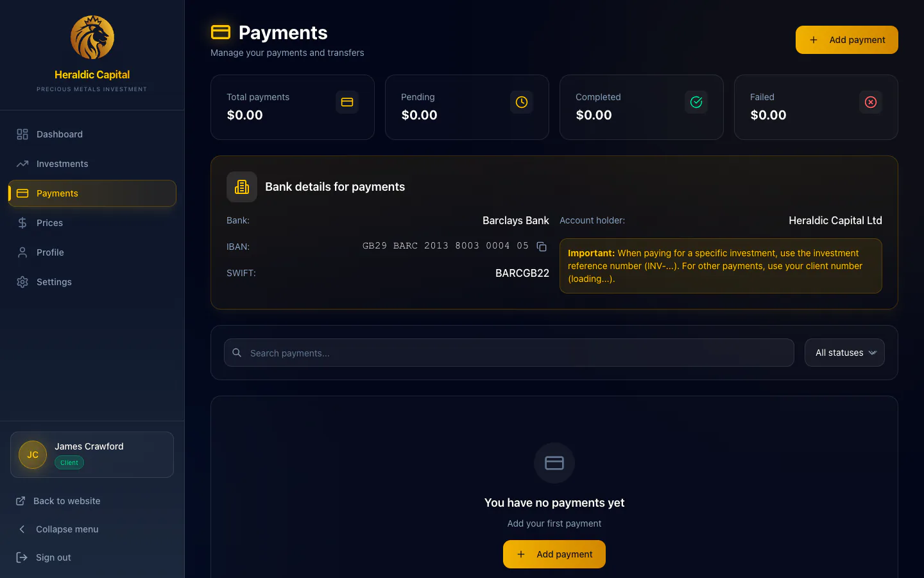Click the yellow JC avatar circle

point(32,455)
